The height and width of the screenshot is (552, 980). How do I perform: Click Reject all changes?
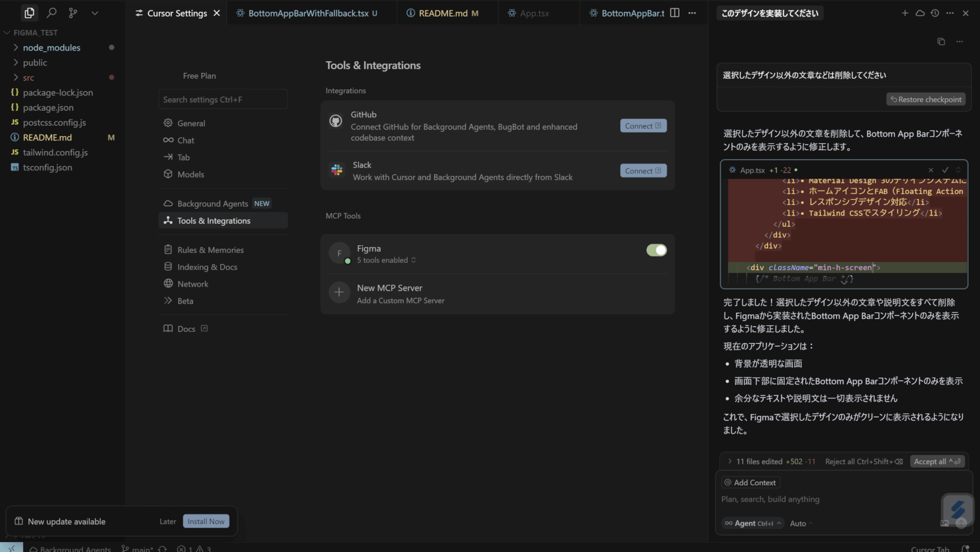tap(864, 461)
